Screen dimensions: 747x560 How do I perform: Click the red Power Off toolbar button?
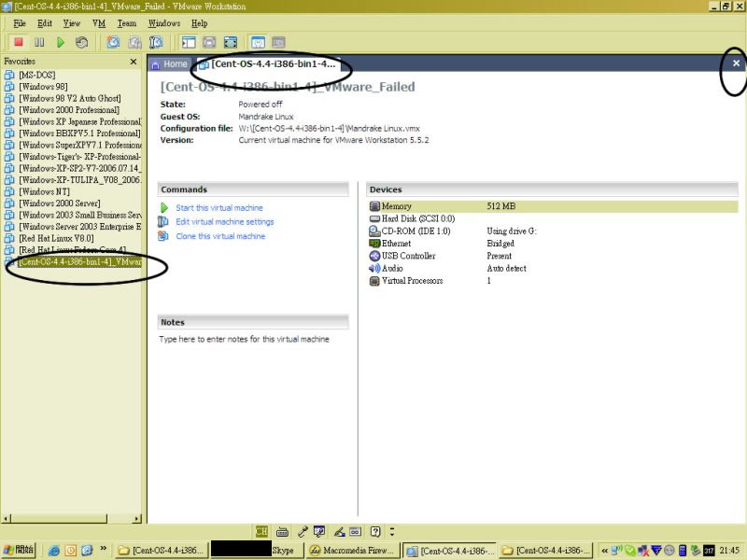[19, 42]
